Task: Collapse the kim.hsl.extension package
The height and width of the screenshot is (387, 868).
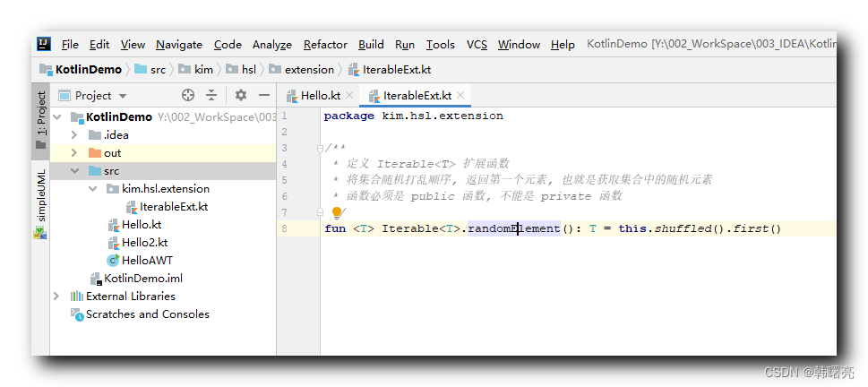Action: pos(92,189)
